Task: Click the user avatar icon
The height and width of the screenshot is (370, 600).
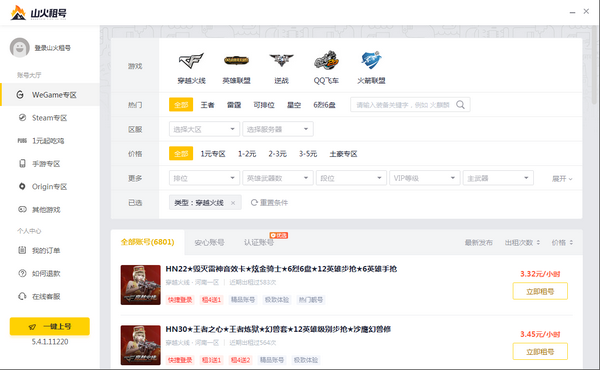Action: pyautogui.click(x=20, y=47)
